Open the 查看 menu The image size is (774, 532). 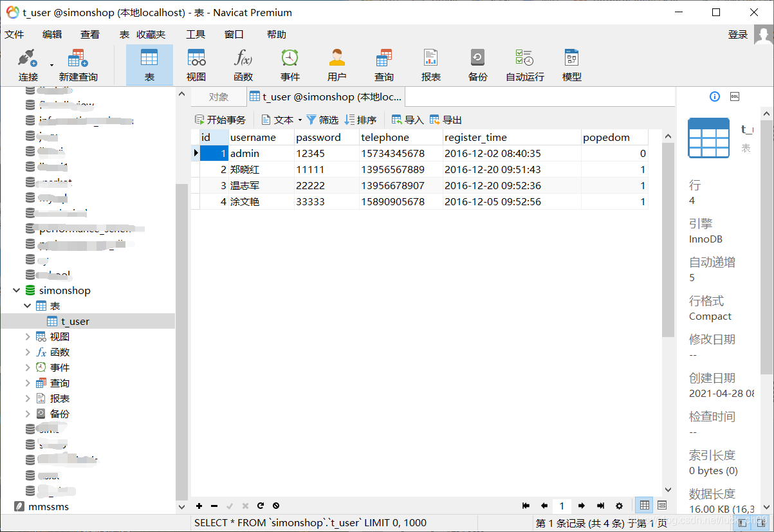[90, 35]
